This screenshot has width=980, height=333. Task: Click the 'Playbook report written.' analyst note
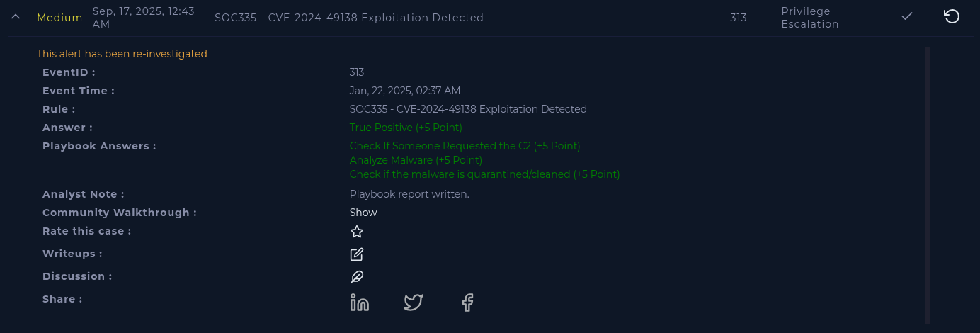click(x=409, y=194)
